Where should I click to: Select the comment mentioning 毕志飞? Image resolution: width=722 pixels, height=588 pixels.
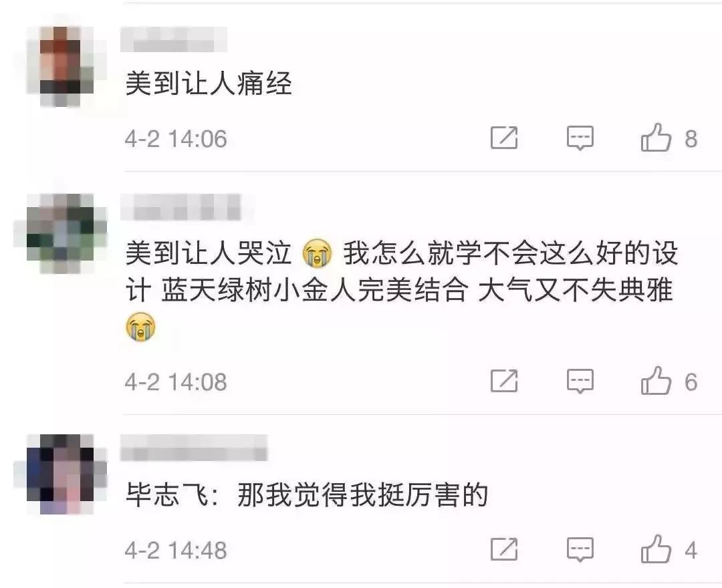point(307,495)
